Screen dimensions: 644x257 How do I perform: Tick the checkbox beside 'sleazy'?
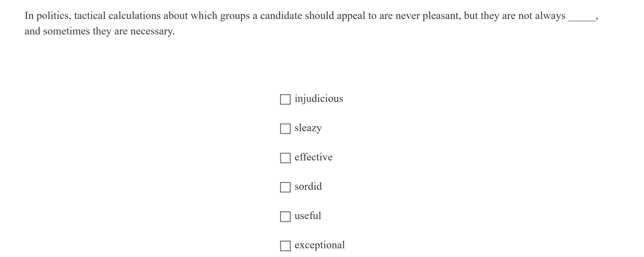coord(285,128)
